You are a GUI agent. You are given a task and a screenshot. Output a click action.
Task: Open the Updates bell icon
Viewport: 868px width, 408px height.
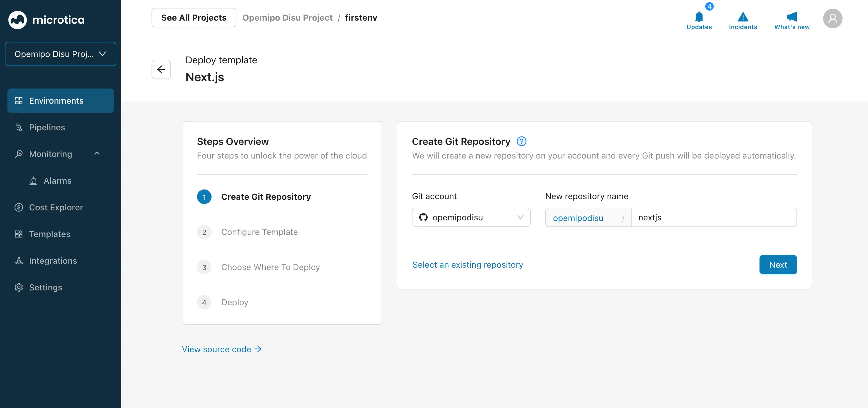click(x=699, y=16)
